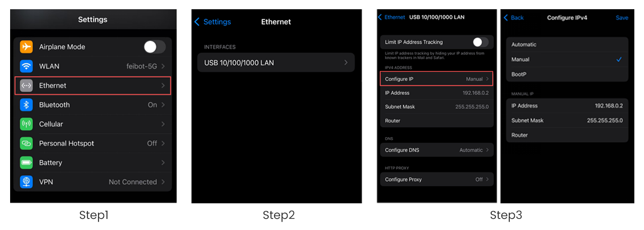Tap the Personal Hotspot link icon
Viewport: 644px width, 230px height.
point(26,144)
